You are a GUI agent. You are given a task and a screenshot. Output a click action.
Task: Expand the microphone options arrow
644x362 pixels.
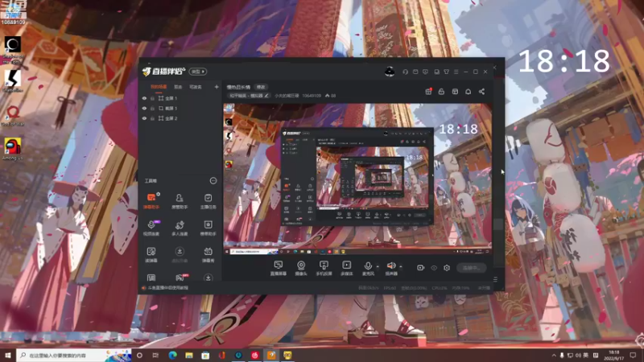(x=378, y=266)
